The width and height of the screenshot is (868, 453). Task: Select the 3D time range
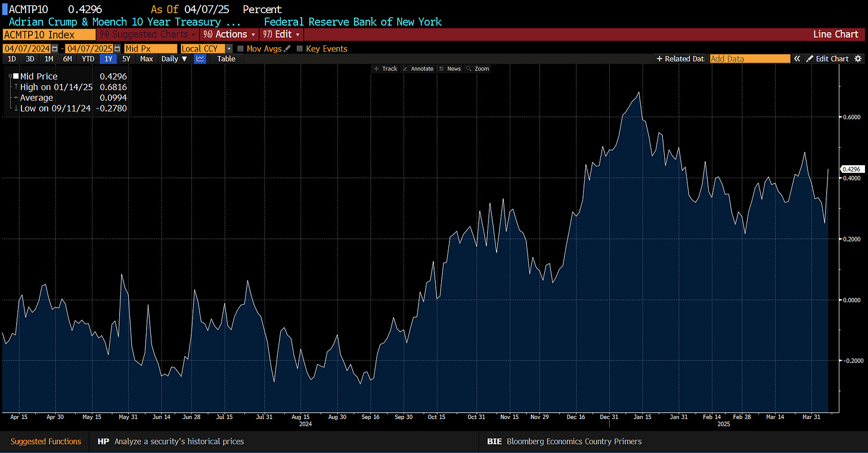30,58
